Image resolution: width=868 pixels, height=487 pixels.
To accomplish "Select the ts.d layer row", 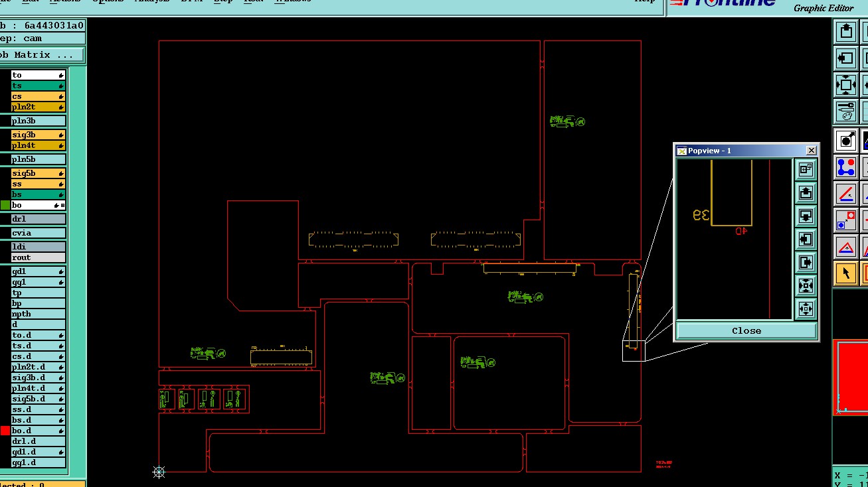I will (x=39, y=346).
